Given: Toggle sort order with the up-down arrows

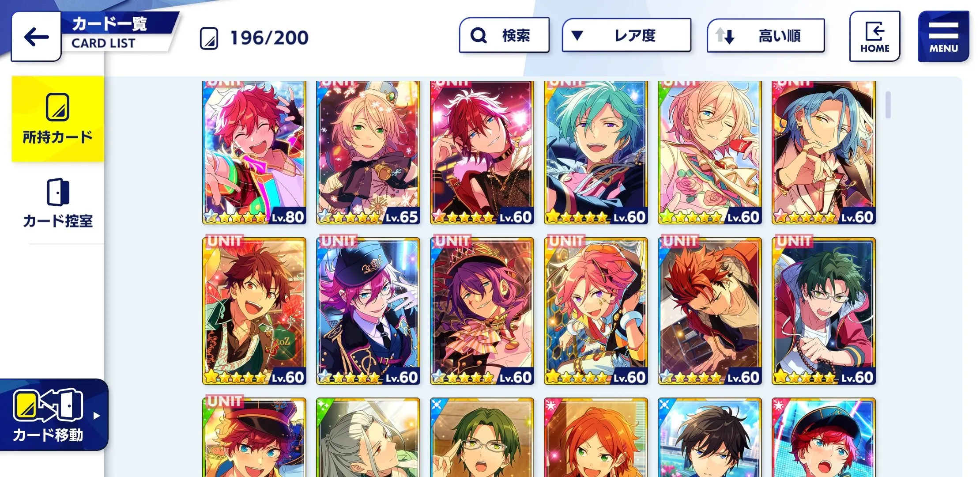Looking at the screenshot, I should [724, 35].
